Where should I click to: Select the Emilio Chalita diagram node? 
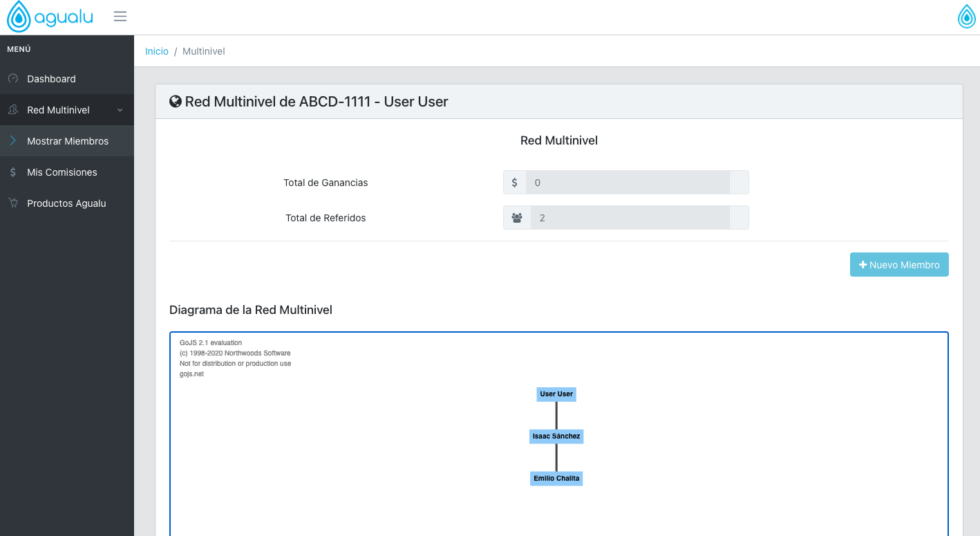[x=556, y=479]
